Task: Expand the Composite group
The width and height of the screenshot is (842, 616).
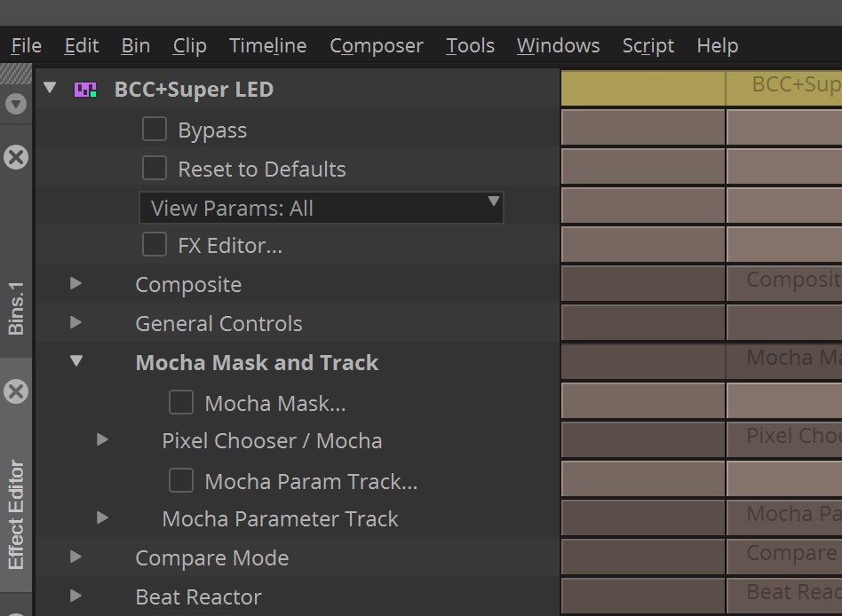Action: coord(75,283)
